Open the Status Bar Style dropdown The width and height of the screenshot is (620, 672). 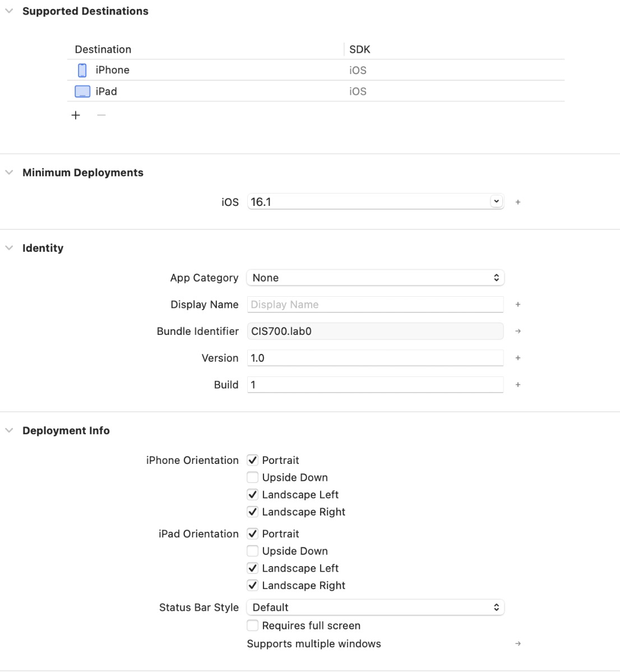point(375,607)
